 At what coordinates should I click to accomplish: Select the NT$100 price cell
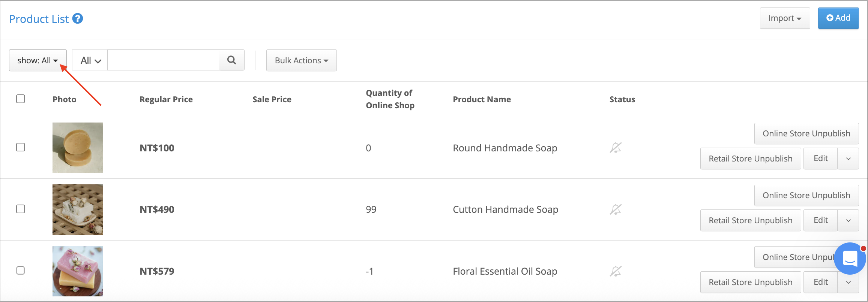pyautogui.click(x=157, y=148)
